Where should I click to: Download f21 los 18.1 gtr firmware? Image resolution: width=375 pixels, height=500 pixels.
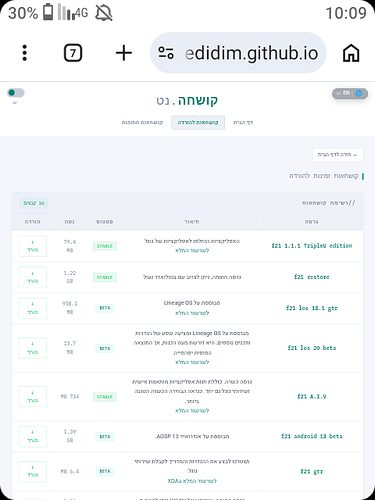point(32,308)
